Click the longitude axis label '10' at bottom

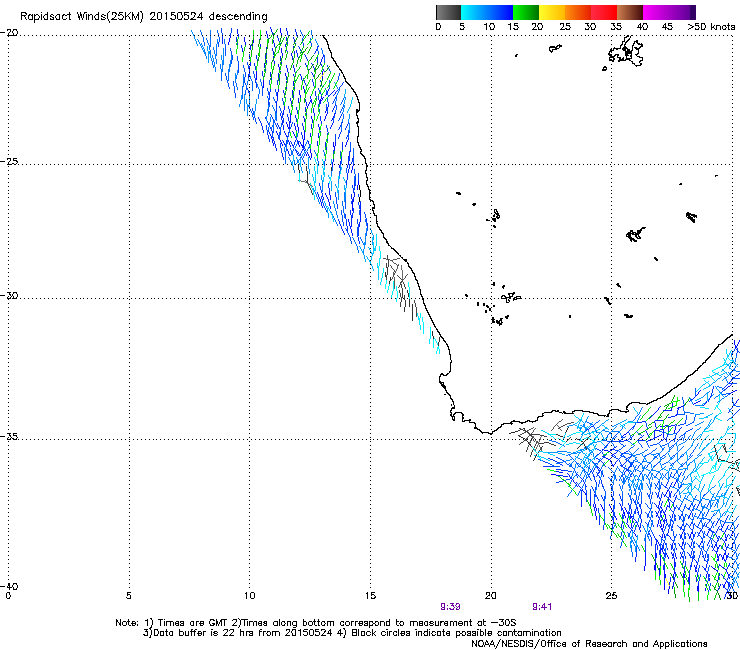click(x=249, y=596)
